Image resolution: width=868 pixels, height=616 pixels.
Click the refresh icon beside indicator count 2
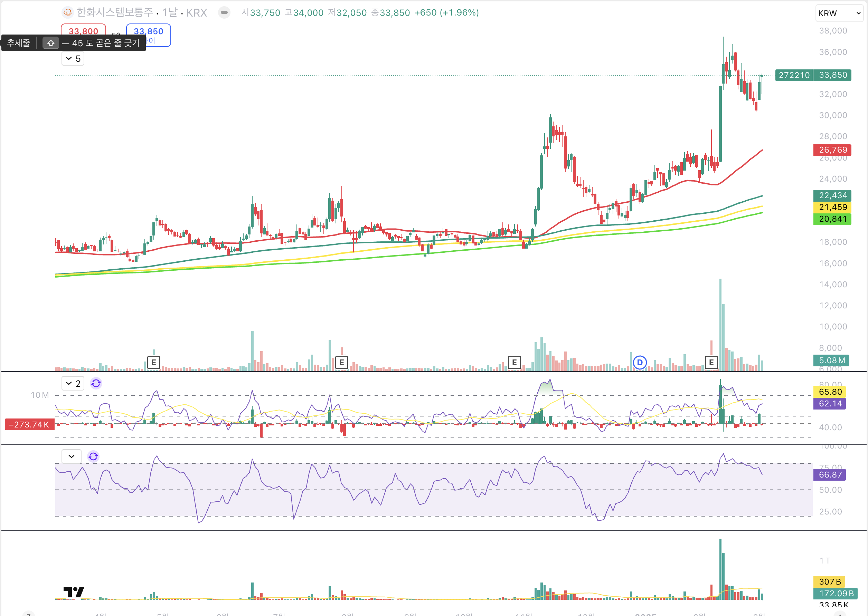tap(96, 384)
